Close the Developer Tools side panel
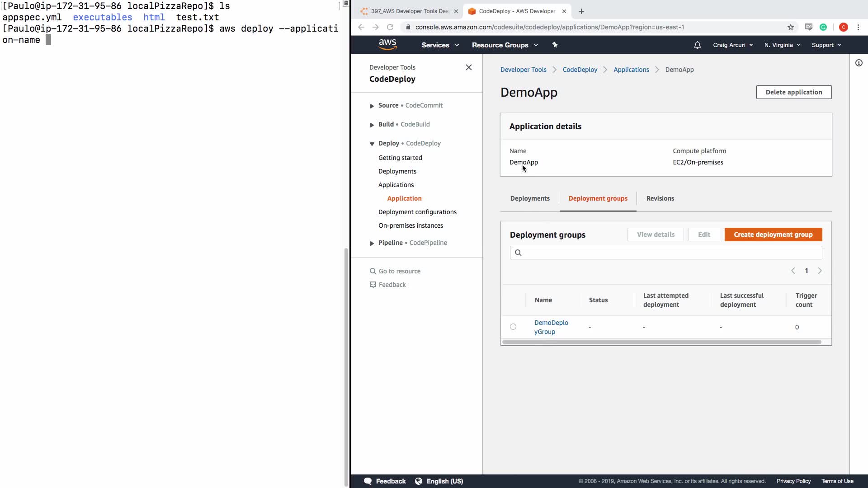 point(468,67)
